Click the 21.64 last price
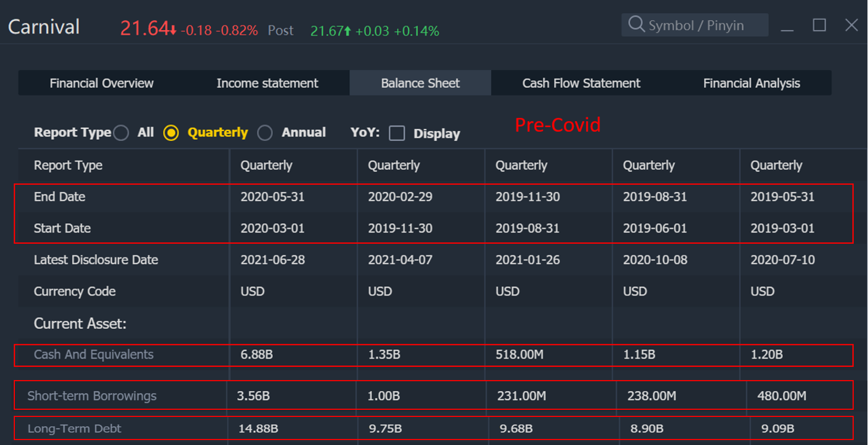The width and height of the screenshot is (868, 445). (145, 28)
